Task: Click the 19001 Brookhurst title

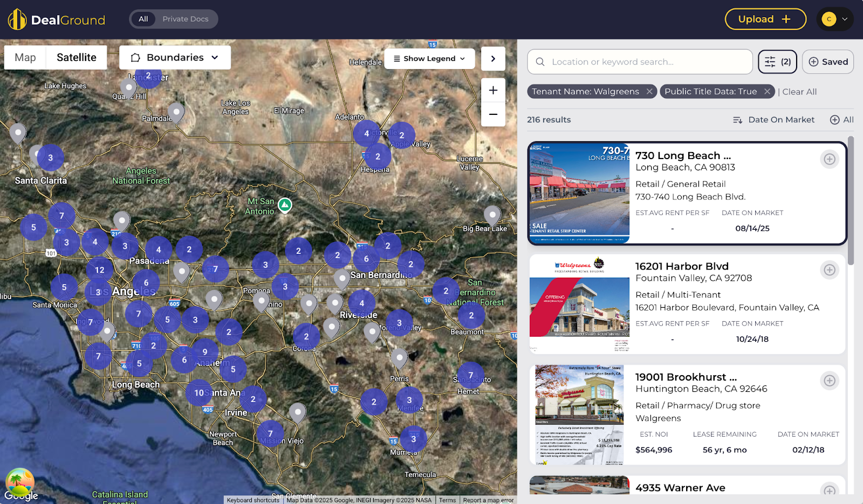Action: click(686, 377)
